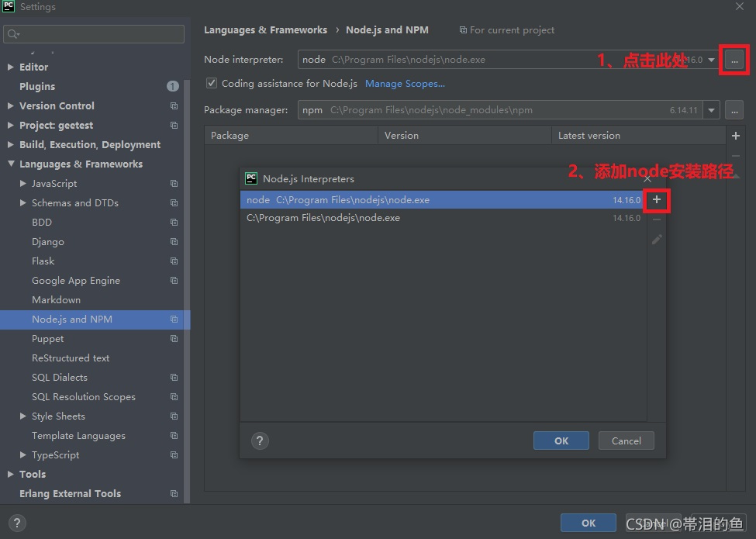756x539 pixels.
Task: Select the highlighted 'node' interpreter row
Action: pos(443,199)
